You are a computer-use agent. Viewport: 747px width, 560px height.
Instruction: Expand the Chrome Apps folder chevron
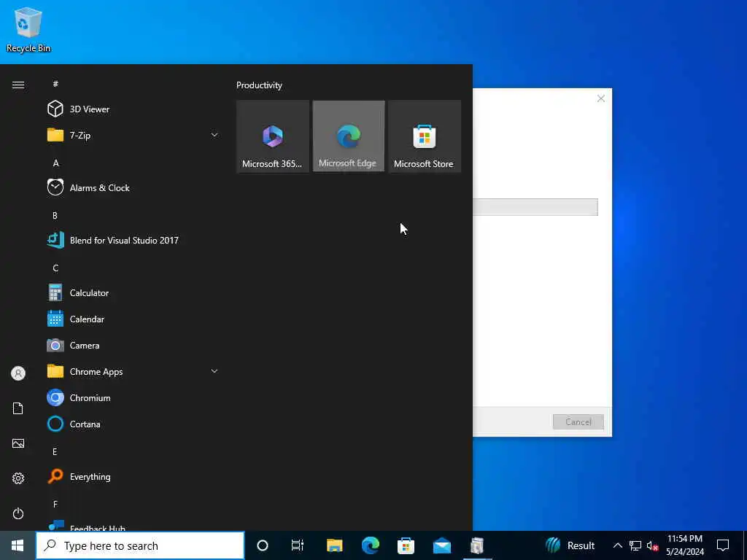click(x=214, y=371)
